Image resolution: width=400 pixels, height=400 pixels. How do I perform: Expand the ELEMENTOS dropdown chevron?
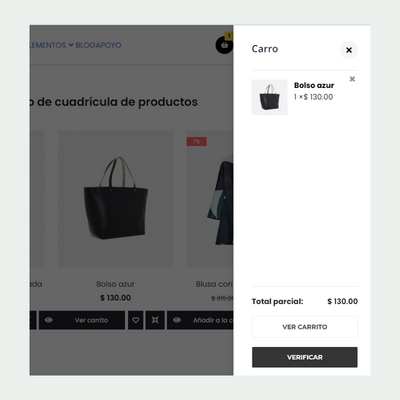71,45
